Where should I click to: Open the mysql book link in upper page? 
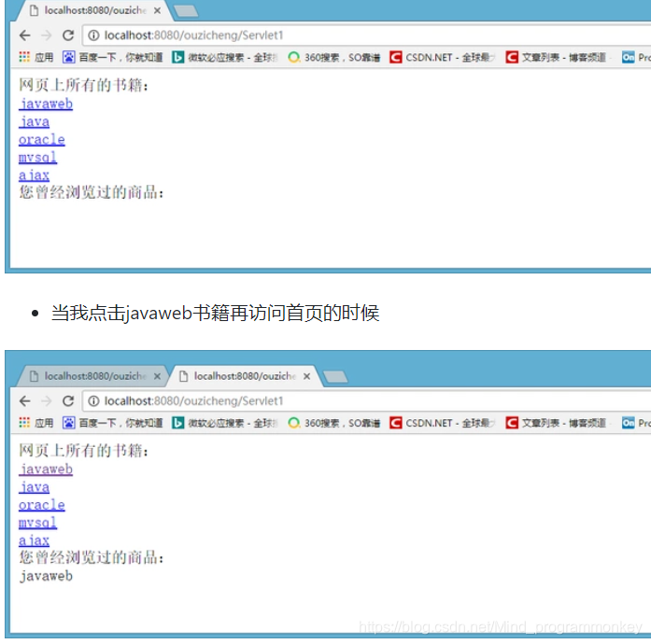pyautogui.click(x=37, y=157)
